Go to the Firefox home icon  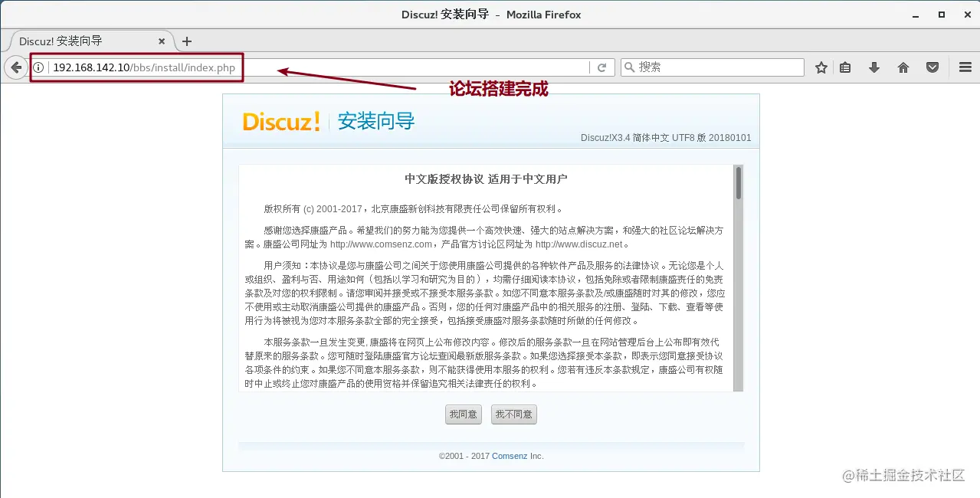coord(903,67)
